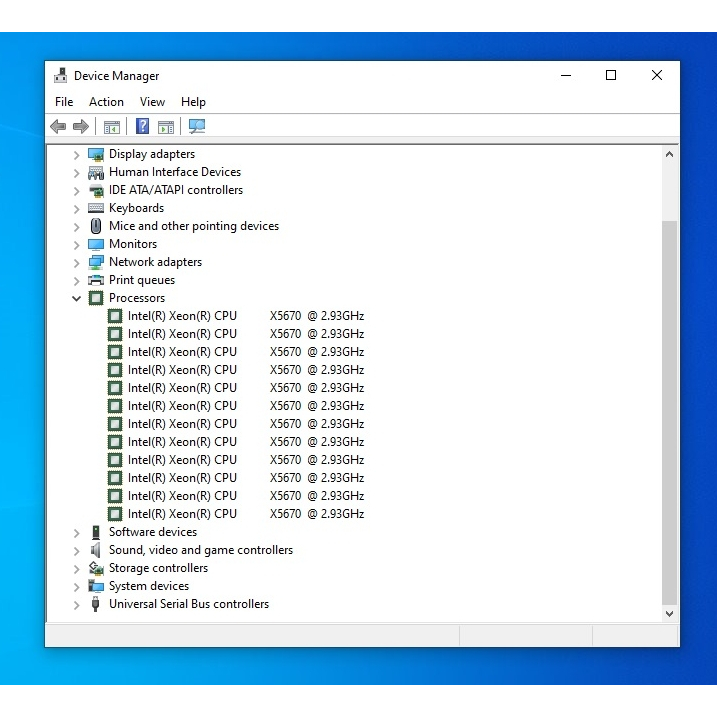Select the second Intel Xeon X5670 processor entry
This screenshot has width=717, height=717.
pos(246,334)
